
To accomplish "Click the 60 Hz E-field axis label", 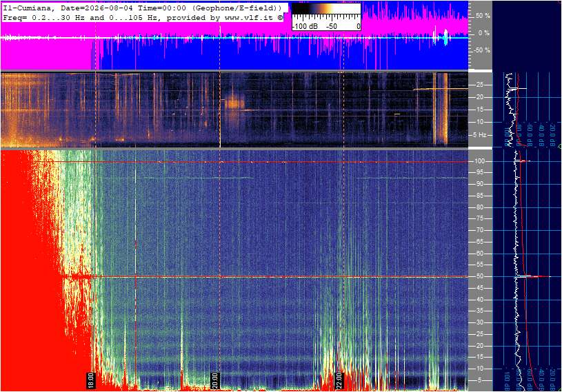I will 479,253.
